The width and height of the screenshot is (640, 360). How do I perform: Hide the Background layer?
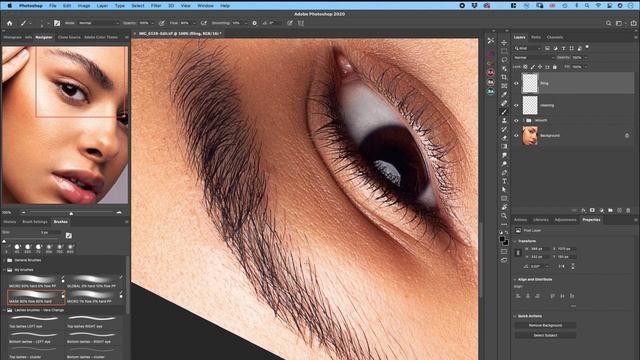tap(516, 136)
